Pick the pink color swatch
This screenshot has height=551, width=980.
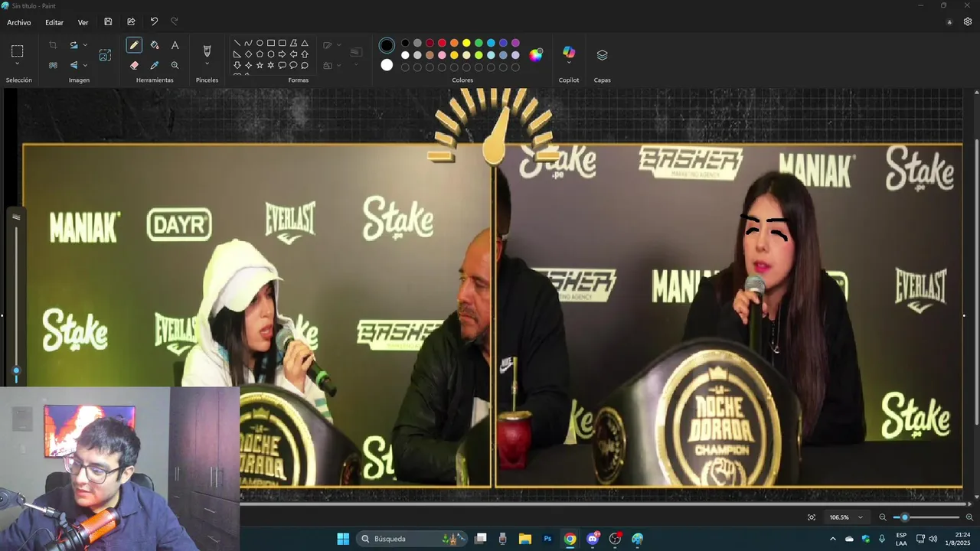coord(442,55)
